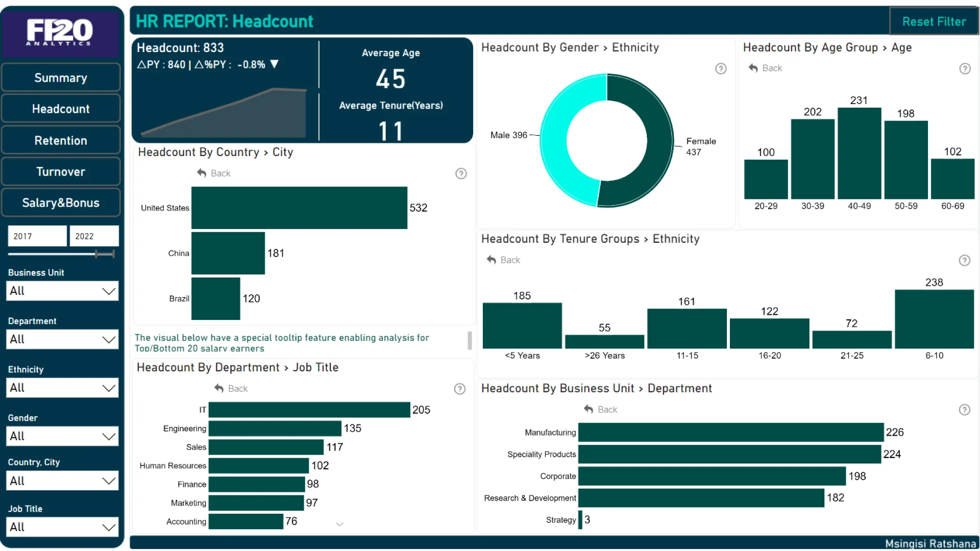Select the Strategy business unit bar
980x551 pixels.
pos(580,520)
